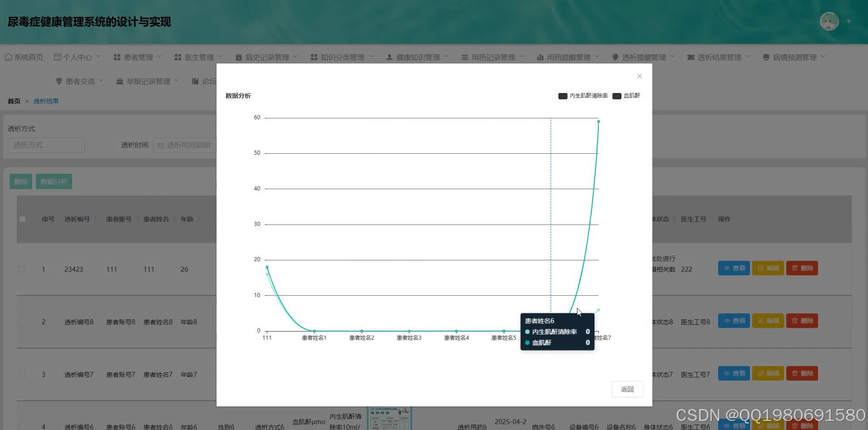The width and height of the screenshot is (868, 430).
Task: Open 透析结果管理 menu
Action: click(719, 57)
